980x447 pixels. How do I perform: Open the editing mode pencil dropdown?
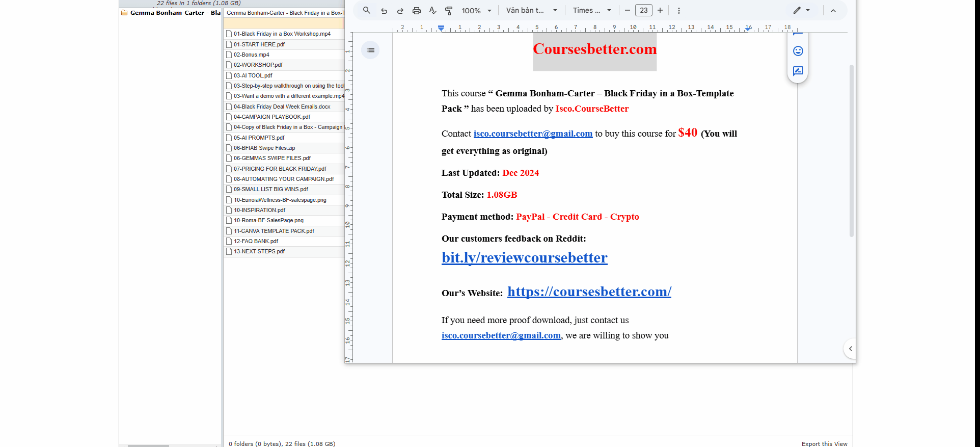click(801, 11)
